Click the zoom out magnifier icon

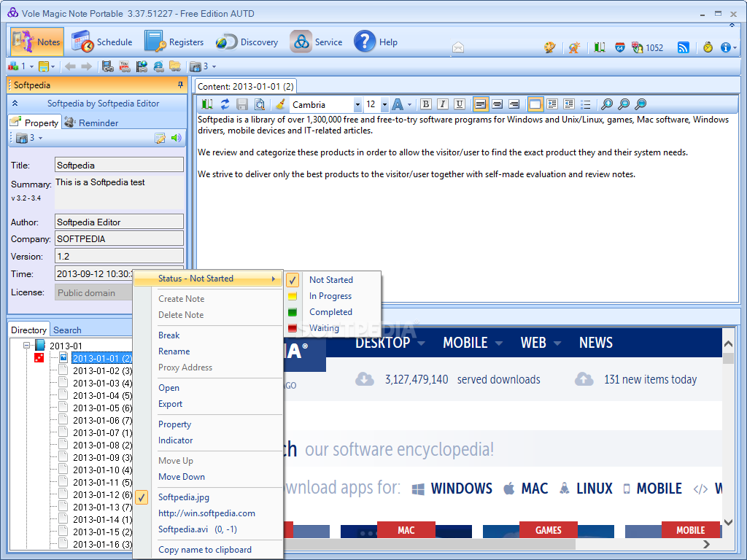624,104
